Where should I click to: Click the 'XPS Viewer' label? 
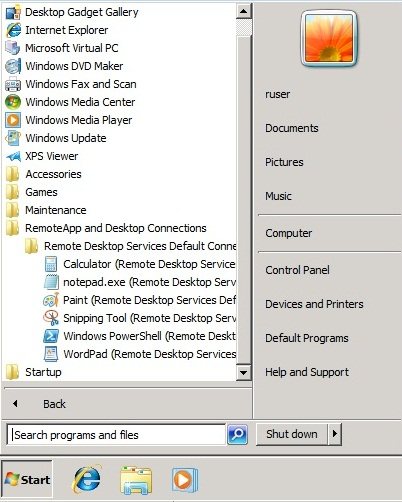click(52, 156)
